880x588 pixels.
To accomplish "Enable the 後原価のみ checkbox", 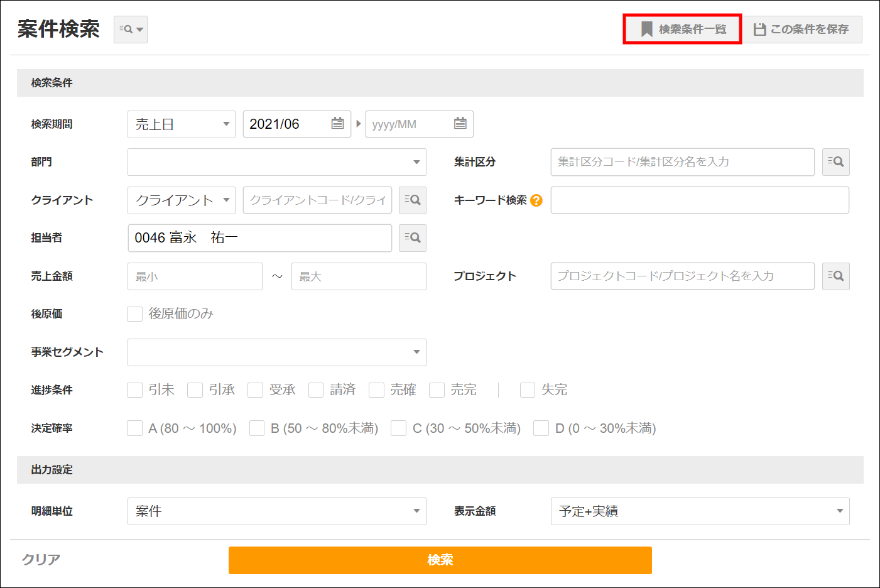I will pyautogui.click(x=134, y=313).
